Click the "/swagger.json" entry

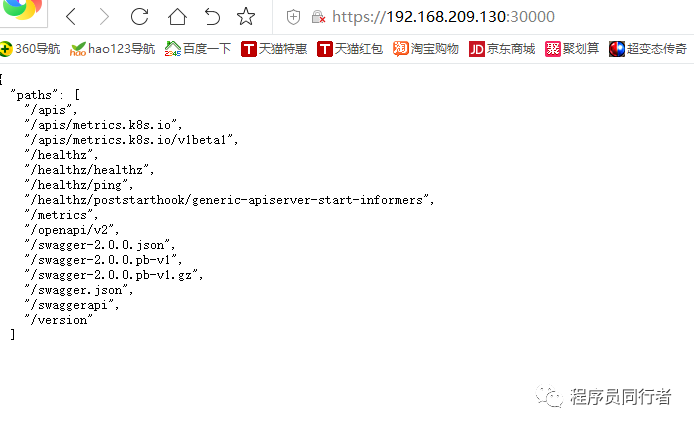[x=76, y=290]
